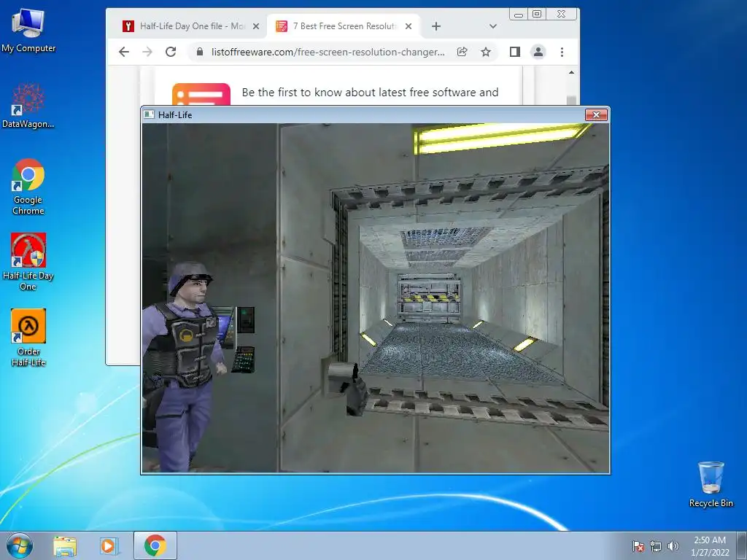Image resolution: width=747 pixels, height=560 pixels.
Task: Click the Action Center flag tray icon
Action: (x=638, y=546)
